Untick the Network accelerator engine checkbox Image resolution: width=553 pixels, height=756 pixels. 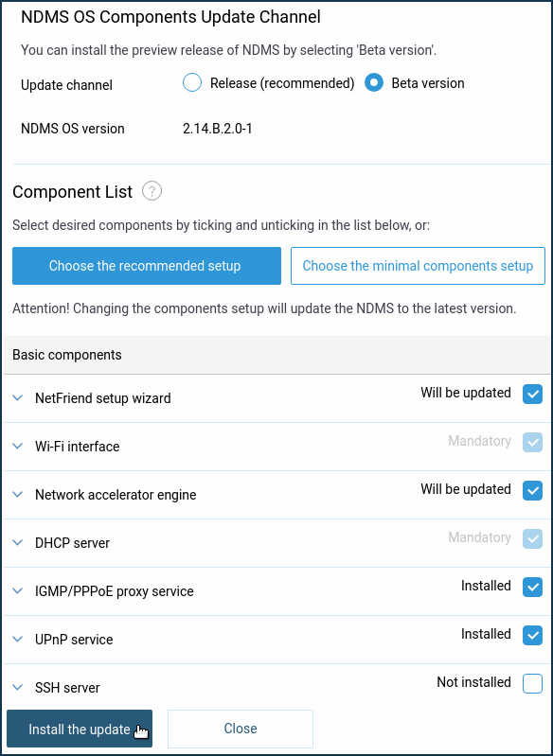click(533, 491)
